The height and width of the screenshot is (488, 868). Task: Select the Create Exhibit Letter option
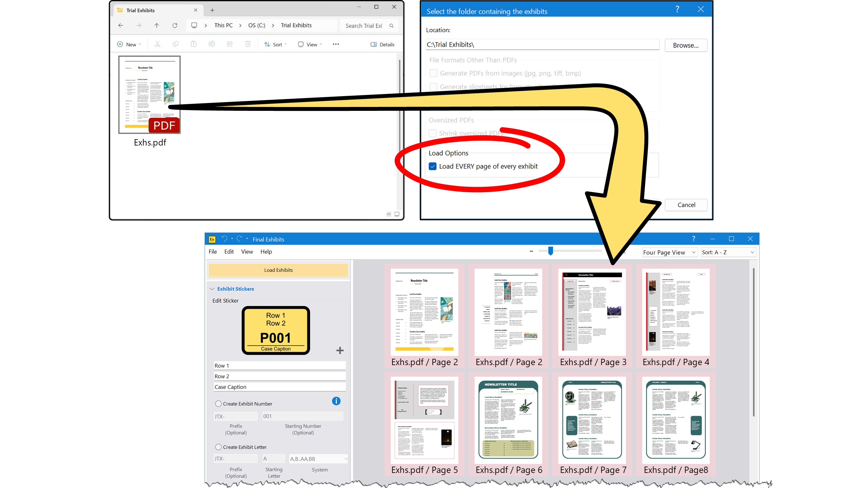(219, 447)
